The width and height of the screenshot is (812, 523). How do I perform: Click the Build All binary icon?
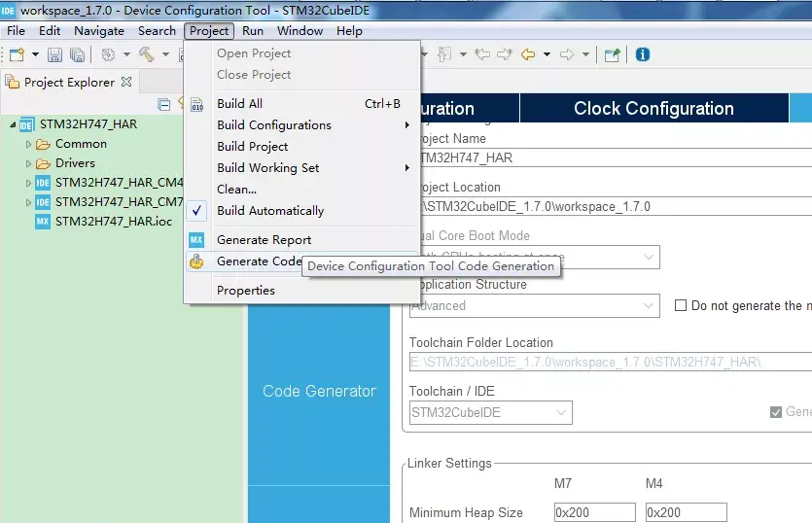[197, 105]
